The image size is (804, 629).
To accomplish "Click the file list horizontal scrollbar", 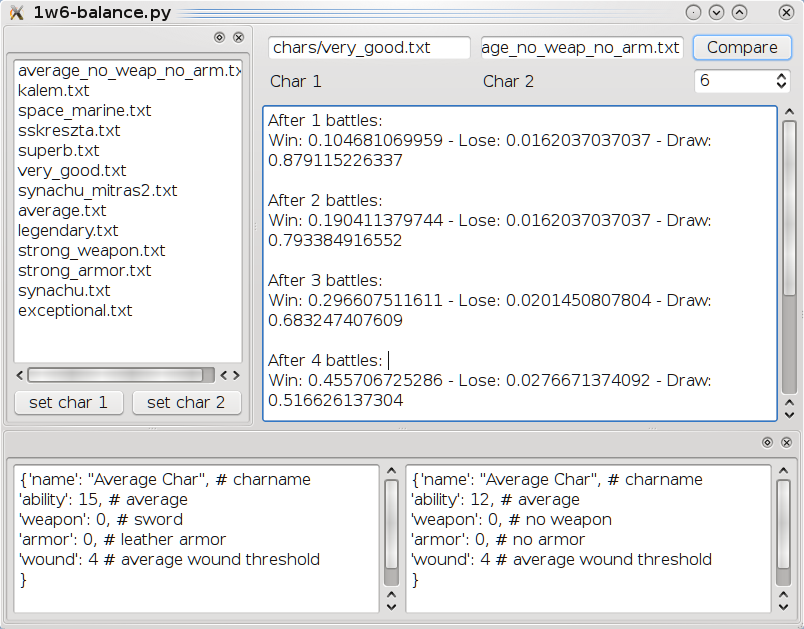I will 120,375.
